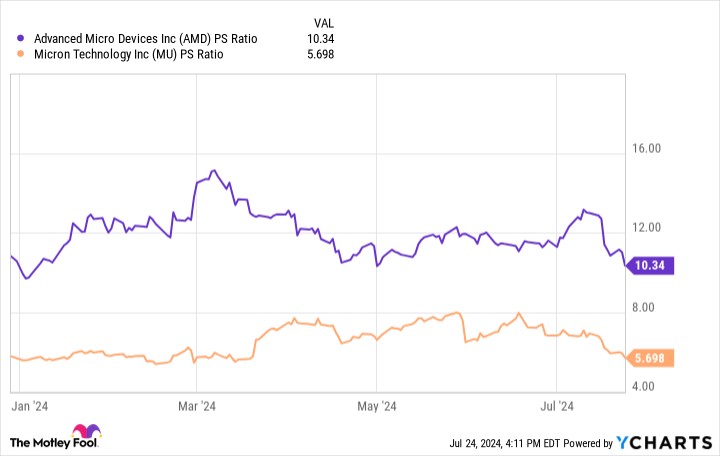Click the 16.00 y-axis label
This screenshot has width=720, height=456.
pos(648,148)
